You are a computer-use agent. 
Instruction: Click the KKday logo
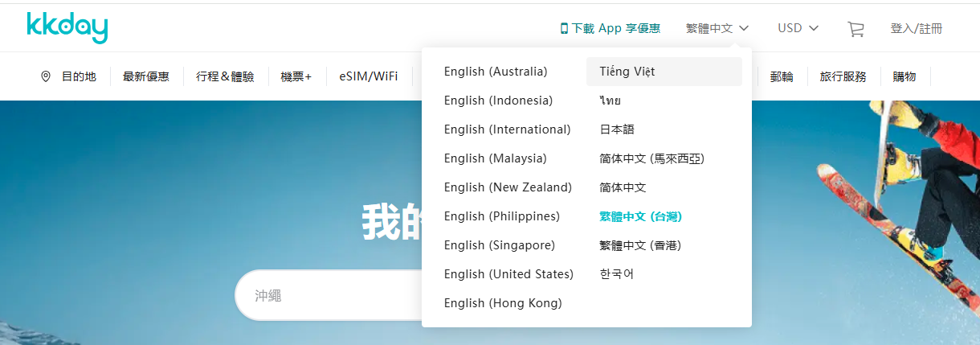pyautogui.click(x=67, y=27)
